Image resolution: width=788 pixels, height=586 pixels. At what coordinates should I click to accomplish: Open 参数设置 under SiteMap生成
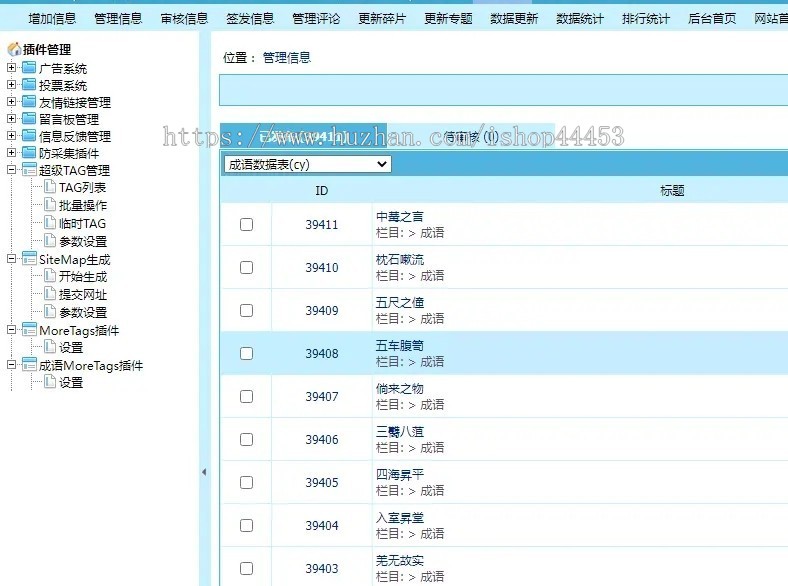(x=83, y=312)
